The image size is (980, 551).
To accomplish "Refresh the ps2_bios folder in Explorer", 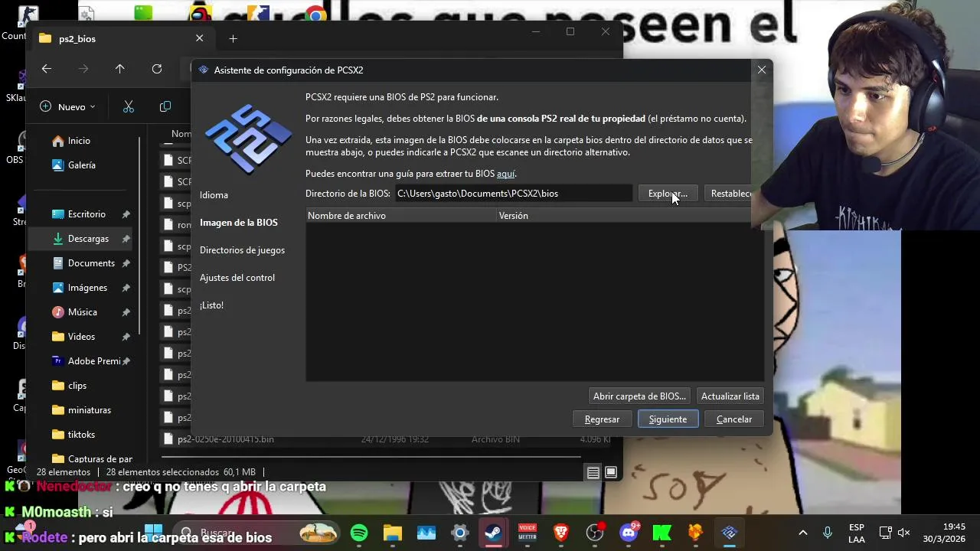I will click(x=157, y=69).
